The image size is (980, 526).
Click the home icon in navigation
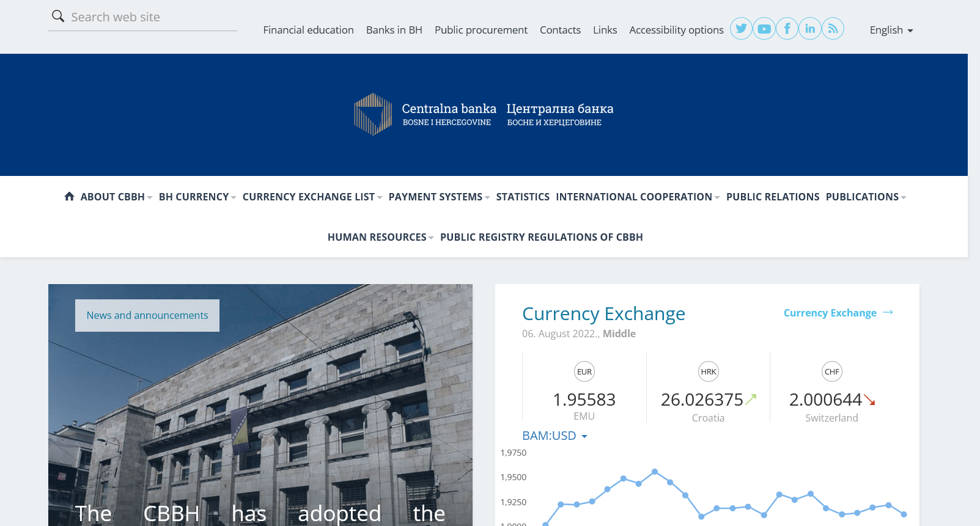point(69,196)
